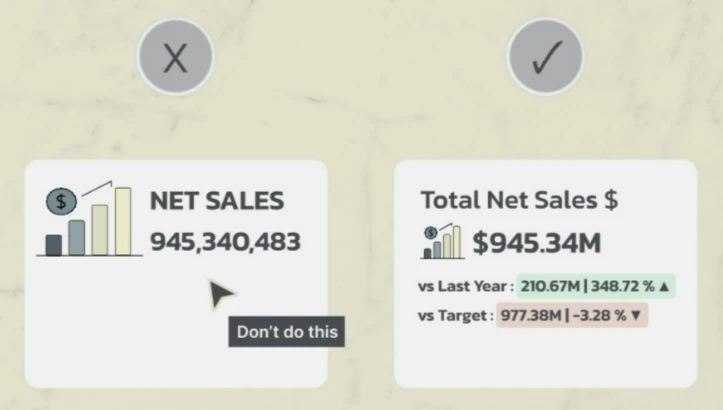Click the 'vs Last Year :' label
723x410 pixels.
point(466,286)
